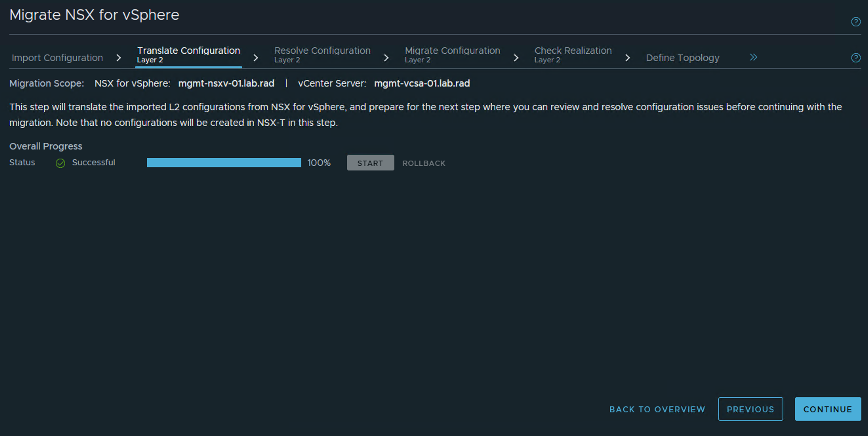Open Resolve Configuration Layer 2 step
Viewport: 868px width, 436px height.
coord(322,55)
